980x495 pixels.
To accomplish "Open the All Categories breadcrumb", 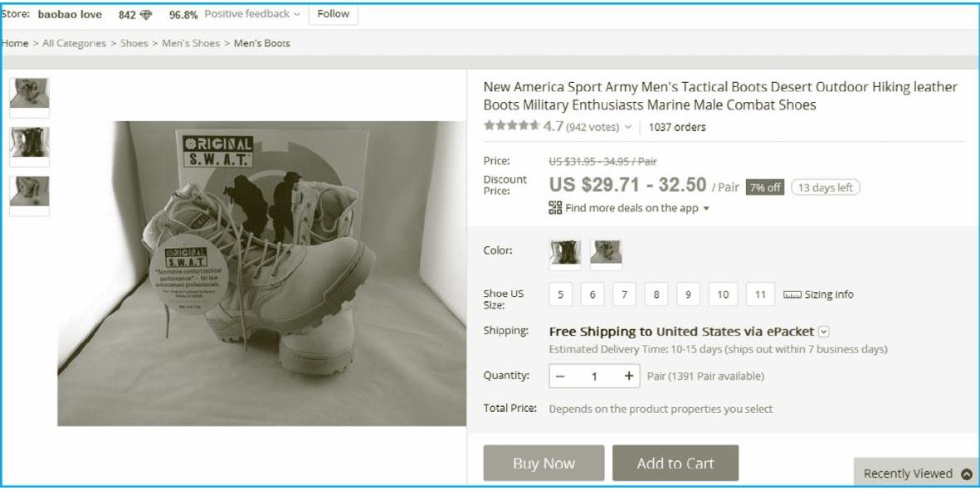I will [74, 43].
